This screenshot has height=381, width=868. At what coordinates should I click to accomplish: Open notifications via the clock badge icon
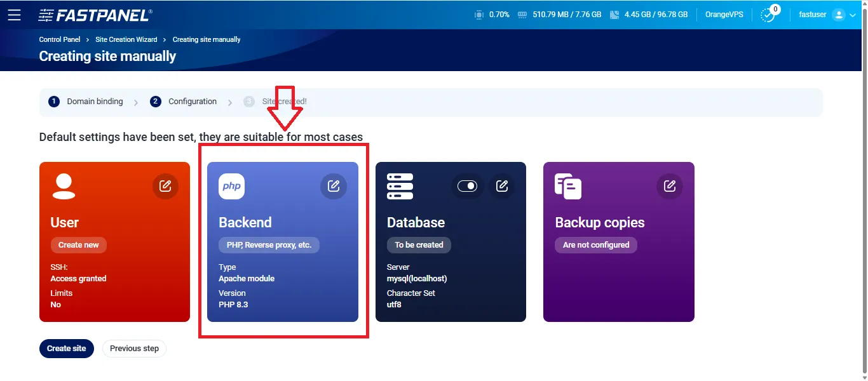pos(768,15)
